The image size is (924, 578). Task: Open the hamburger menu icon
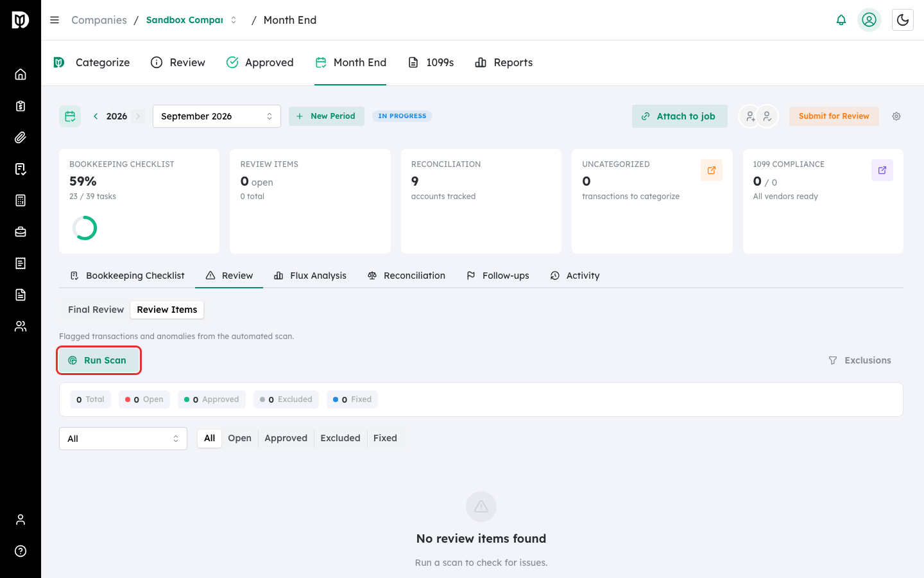coord(55,20)
